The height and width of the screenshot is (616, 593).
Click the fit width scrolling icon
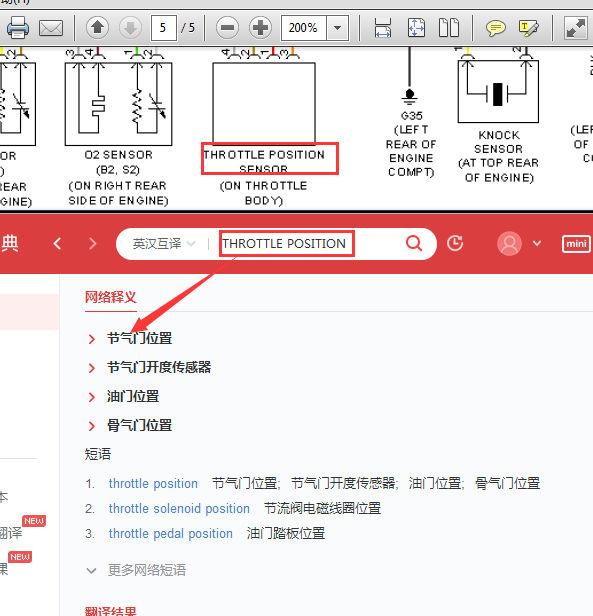pos(383,28)
